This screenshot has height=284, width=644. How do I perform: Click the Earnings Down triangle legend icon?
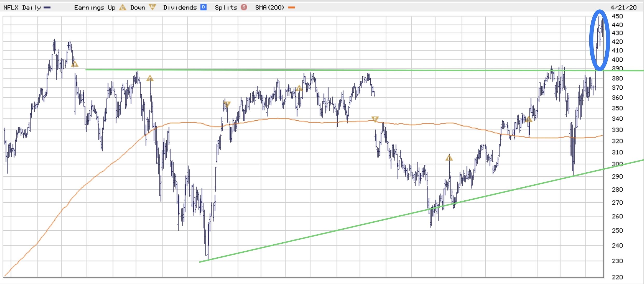152,7
